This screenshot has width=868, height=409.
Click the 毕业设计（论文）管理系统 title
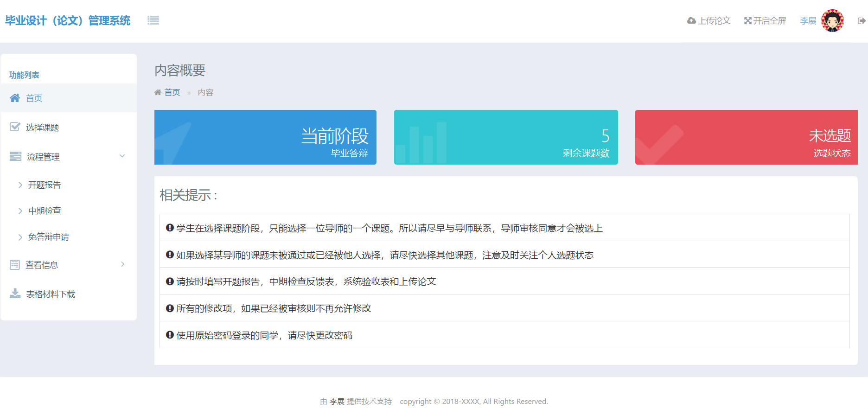click(68, 20)
